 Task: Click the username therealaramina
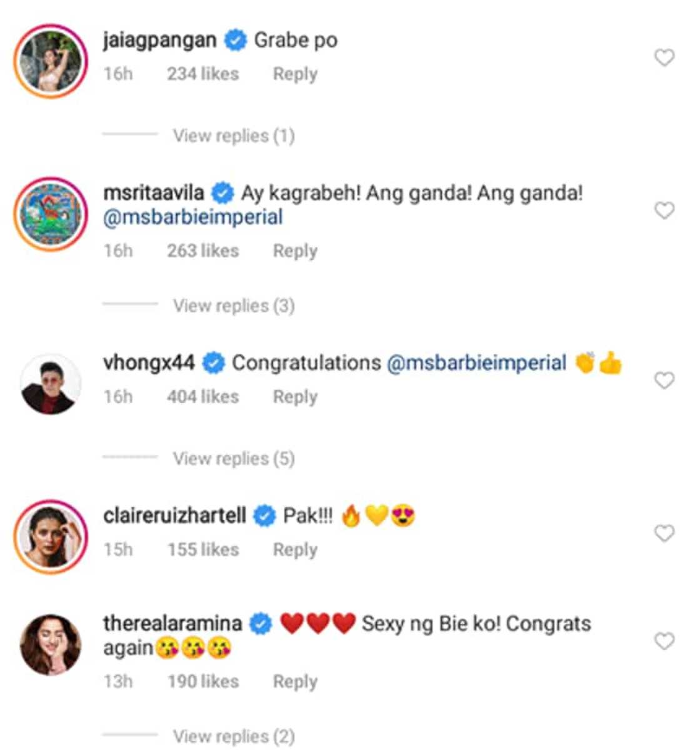pyautogui.click(x=176, y=623)
